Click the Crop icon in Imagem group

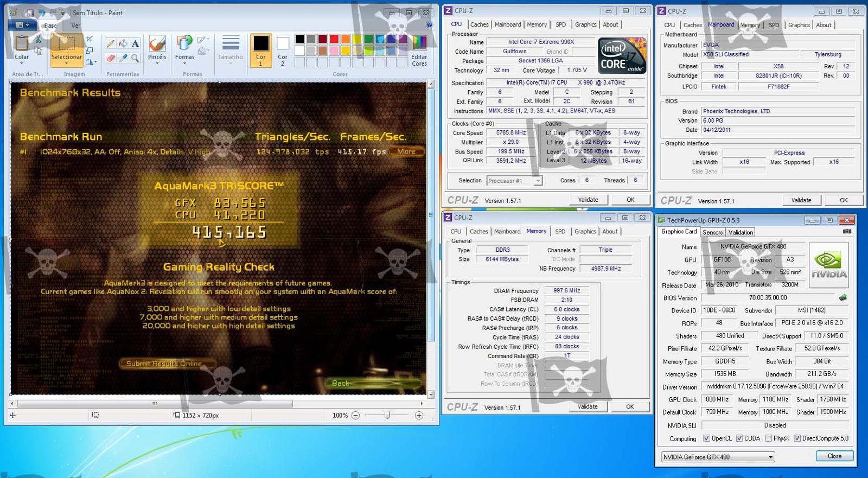coord(90,39)
